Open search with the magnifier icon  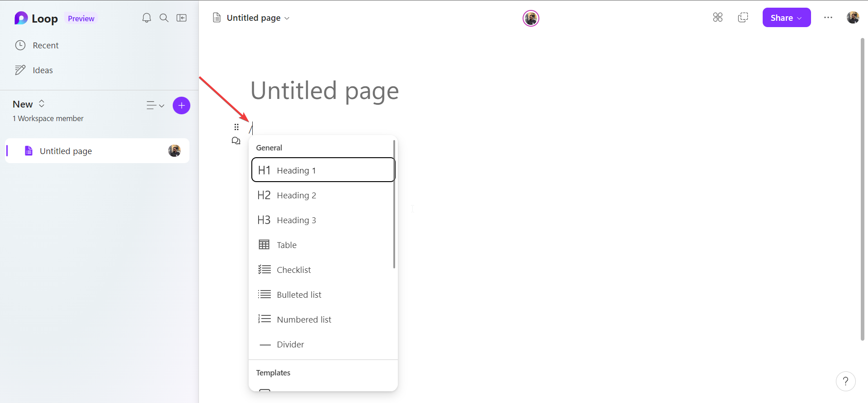click(164, 18)
